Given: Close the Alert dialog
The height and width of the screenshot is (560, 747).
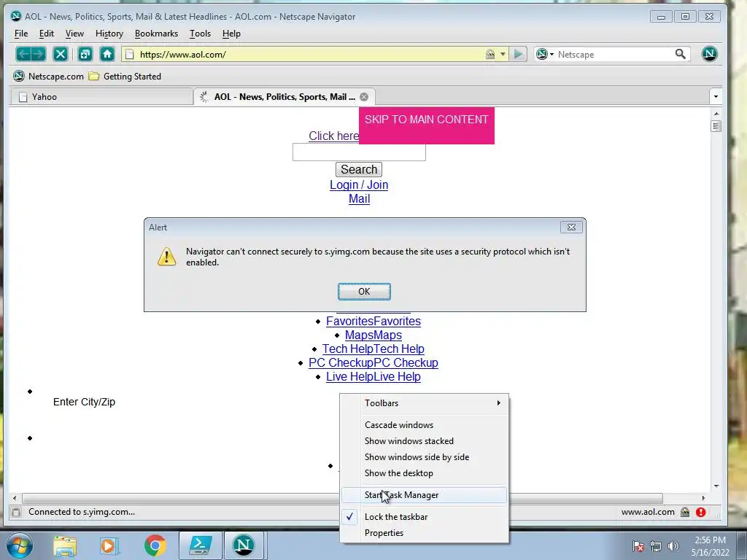Looking at the screenshot, I should (571, 227).
